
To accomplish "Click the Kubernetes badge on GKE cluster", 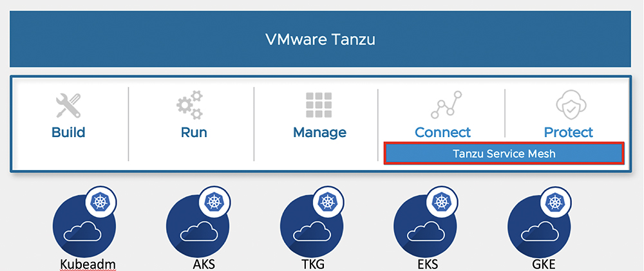I will (556, 203).
